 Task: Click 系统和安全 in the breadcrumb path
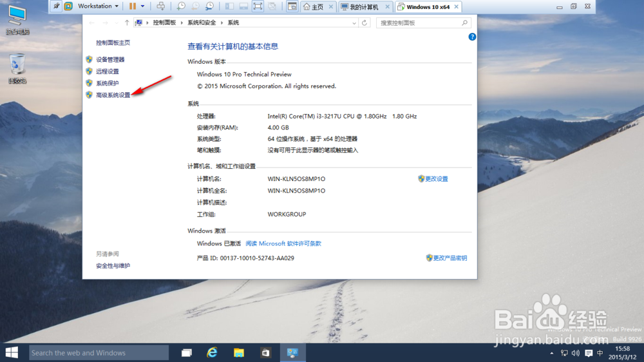[202, 23]
